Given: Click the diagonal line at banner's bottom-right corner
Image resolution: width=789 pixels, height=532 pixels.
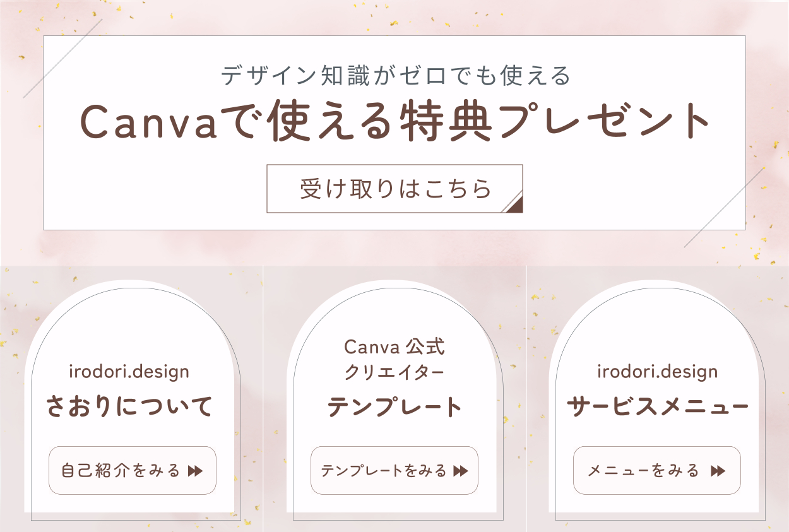Looking at the screenshot, I should tap(723, 207).
